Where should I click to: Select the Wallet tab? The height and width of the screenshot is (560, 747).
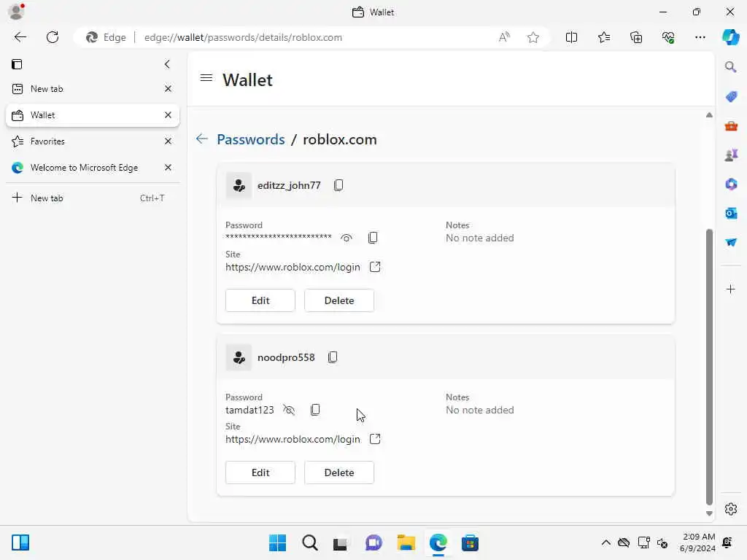pos(93,115)
